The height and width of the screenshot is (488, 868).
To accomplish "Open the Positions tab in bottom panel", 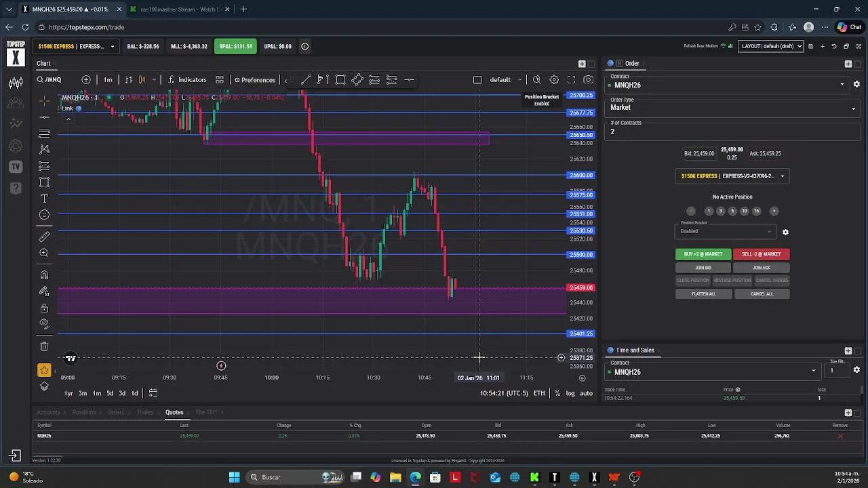I will tap(84, 412).
